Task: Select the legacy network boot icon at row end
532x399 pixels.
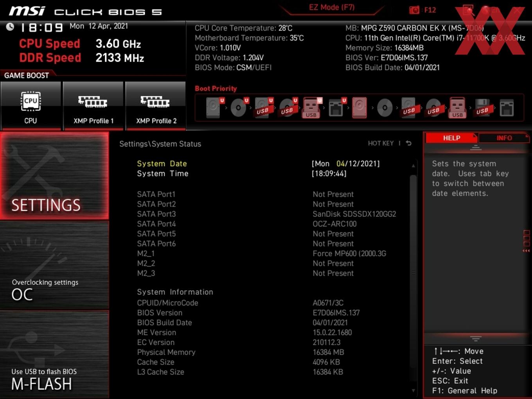Action: [x=507, y=108]
